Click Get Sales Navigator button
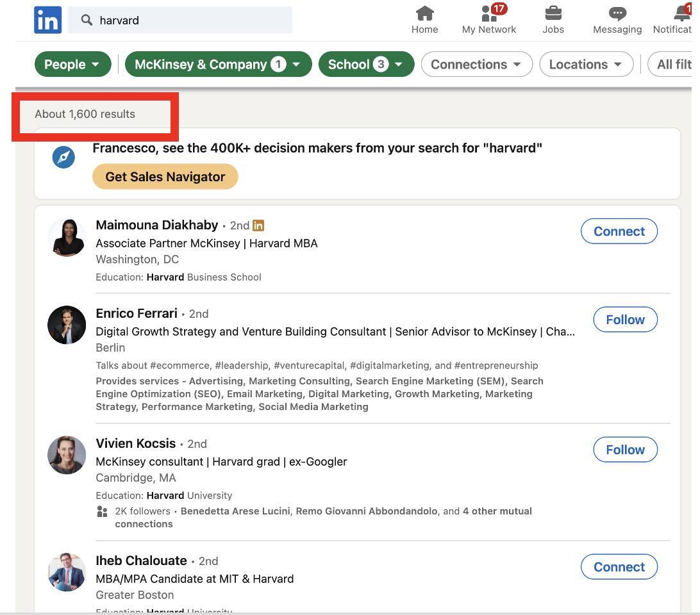 point(165,177)
